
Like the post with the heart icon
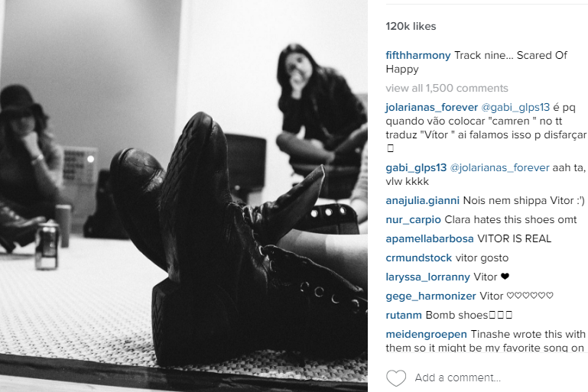pyautogui.click(x=396, y=377)
